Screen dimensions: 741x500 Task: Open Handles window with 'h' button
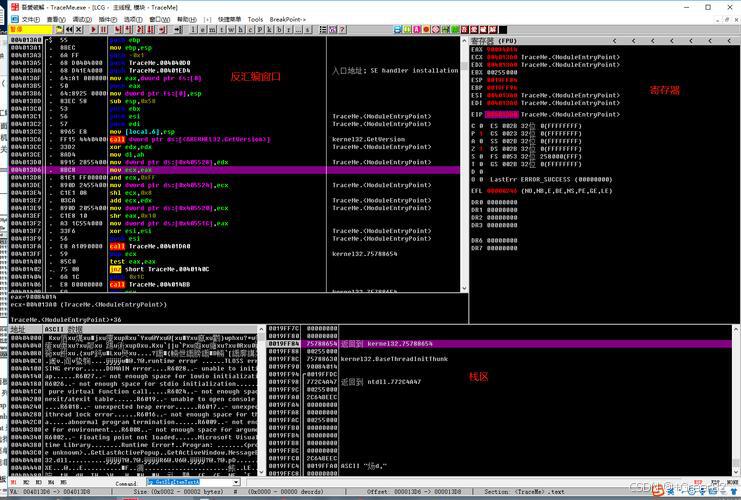tap(241, 29)
